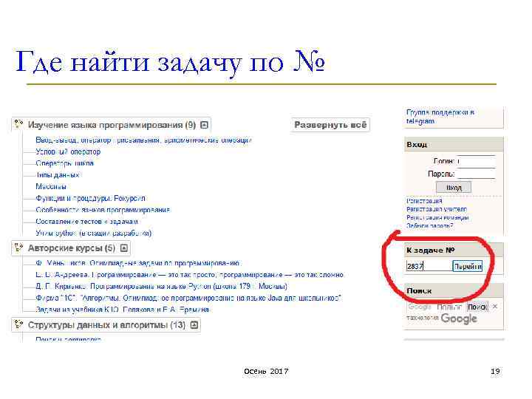Open the Регистрация команды link
Viewport: 532px width, 399px height.
(437, 217)
